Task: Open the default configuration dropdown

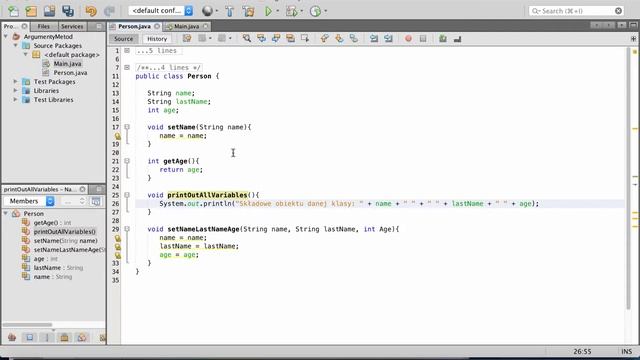Action: tap(161, 11)
